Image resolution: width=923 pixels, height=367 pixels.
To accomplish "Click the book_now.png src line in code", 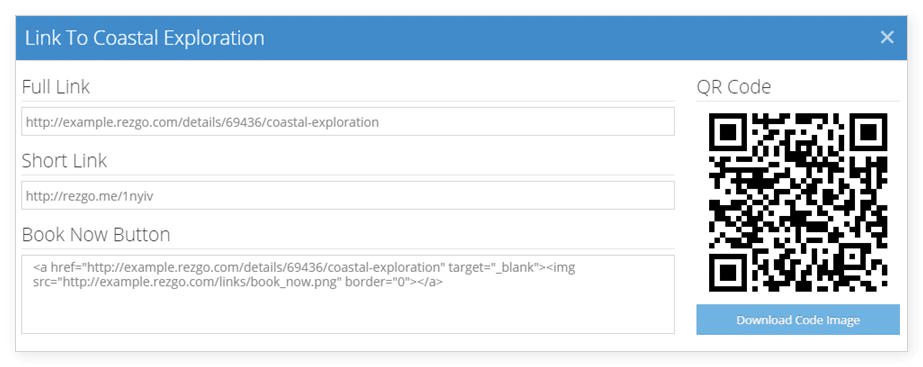I will 238,282.
